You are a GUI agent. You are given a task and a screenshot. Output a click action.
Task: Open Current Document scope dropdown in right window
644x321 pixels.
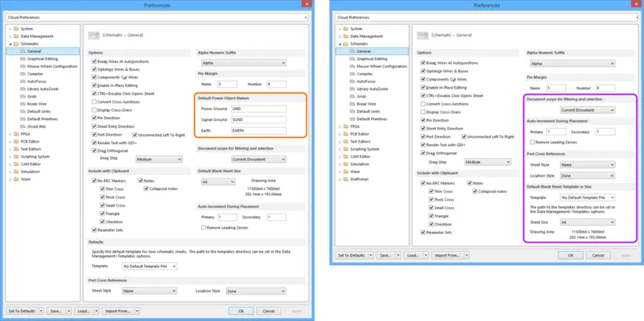[x=587, y=110]
